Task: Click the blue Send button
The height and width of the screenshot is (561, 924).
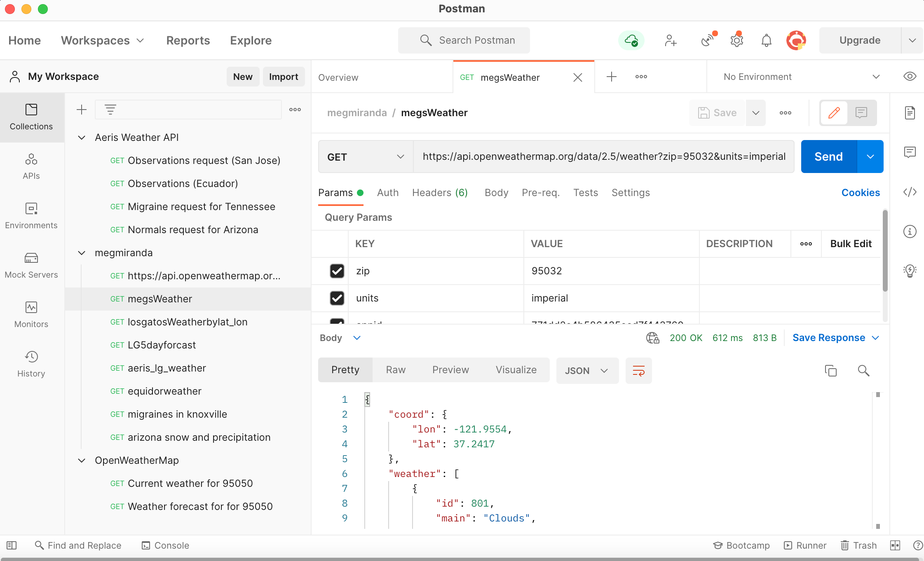Action: (828, 157)
